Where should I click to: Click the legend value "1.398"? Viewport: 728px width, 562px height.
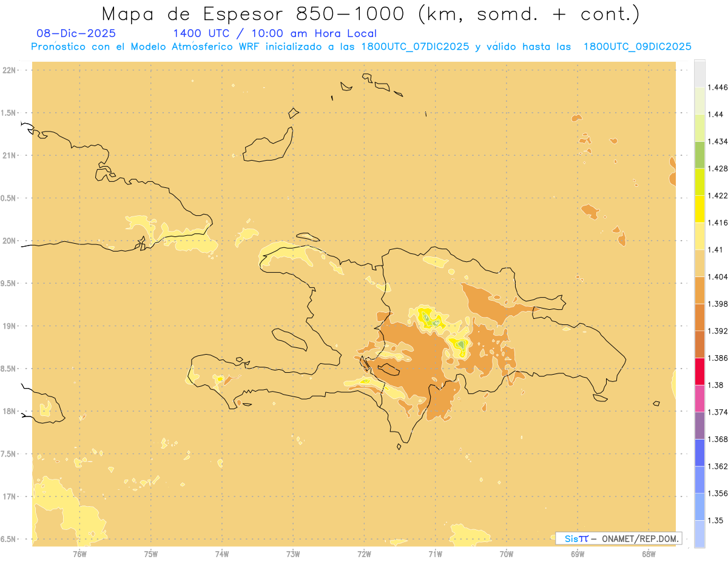pos(717,304)
